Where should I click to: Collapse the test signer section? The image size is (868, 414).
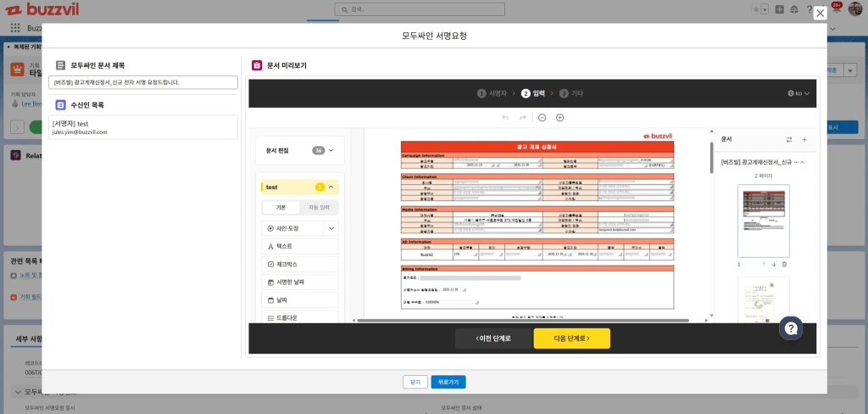[331, 187]
